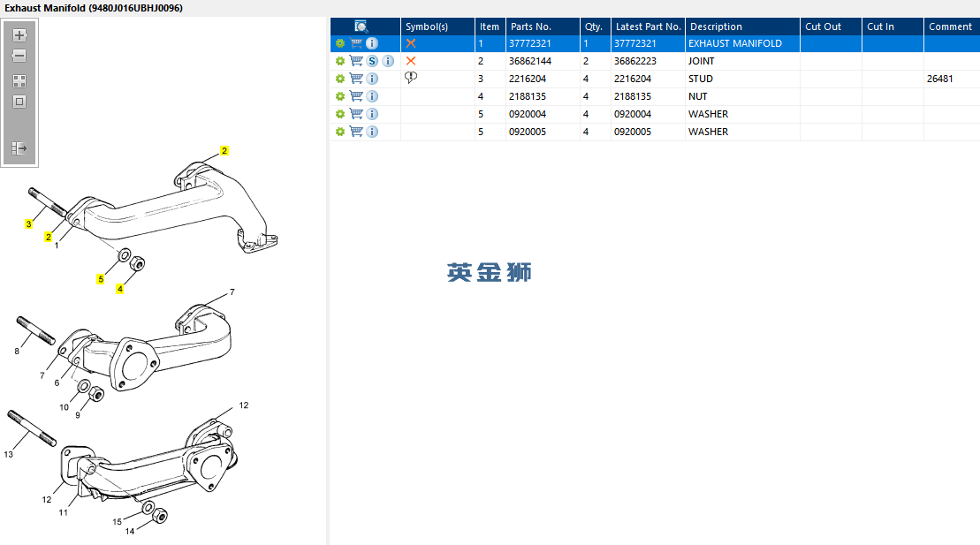This screenshot has width=980, height=545.
Task: Click the Exhaust Manifold title text
Action: (94, 8)
